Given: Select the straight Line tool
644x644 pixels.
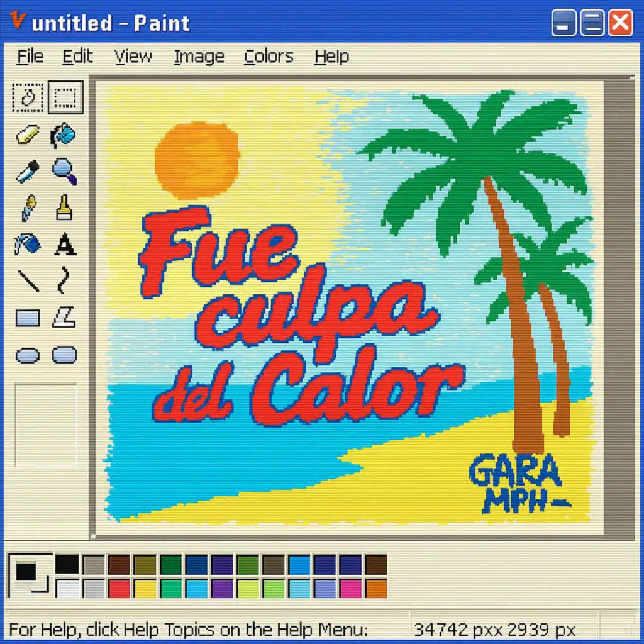Looking at the screenshot, I should tap(29, 281).
